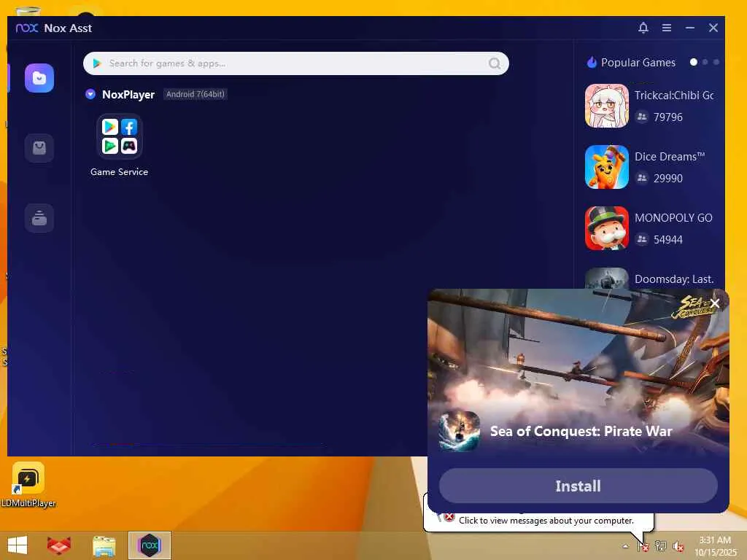The height and width of the screenshot is (560, 747).
Task: Open MONOPOLY GO game icon
Action: [606, 228]
